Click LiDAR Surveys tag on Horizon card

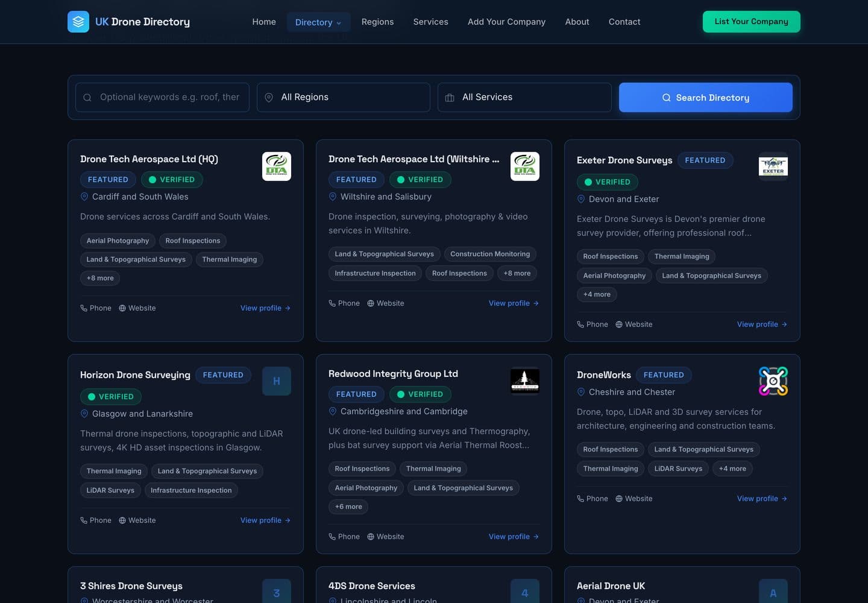(110, 490)
